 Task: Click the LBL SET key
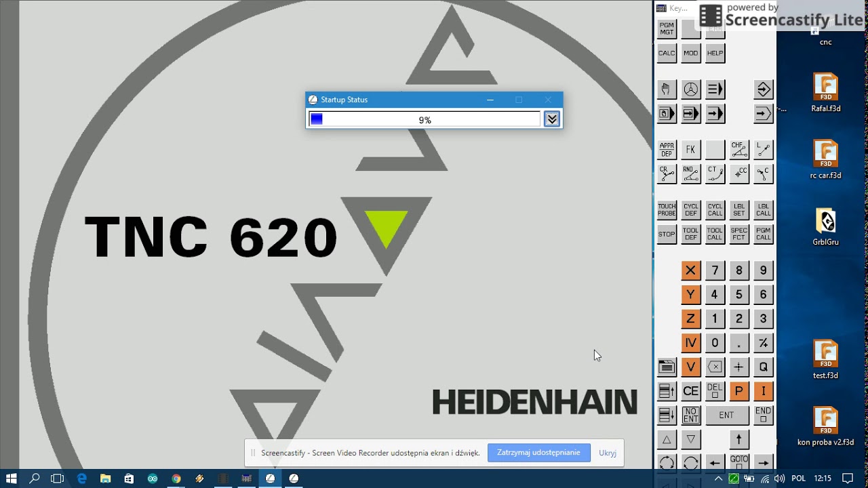[x=739, y=210]
